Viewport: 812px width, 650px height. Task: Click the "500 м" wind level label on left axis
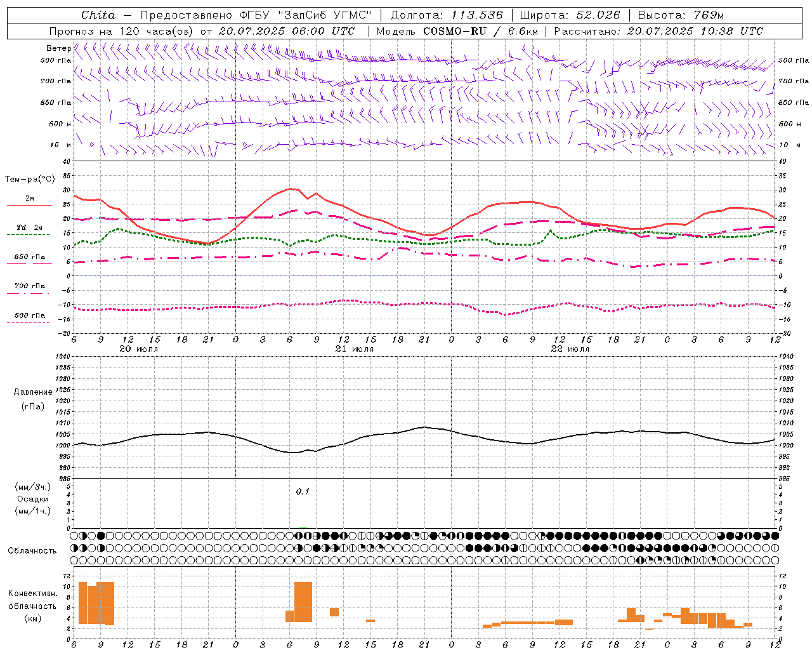[x=60, y=124]
